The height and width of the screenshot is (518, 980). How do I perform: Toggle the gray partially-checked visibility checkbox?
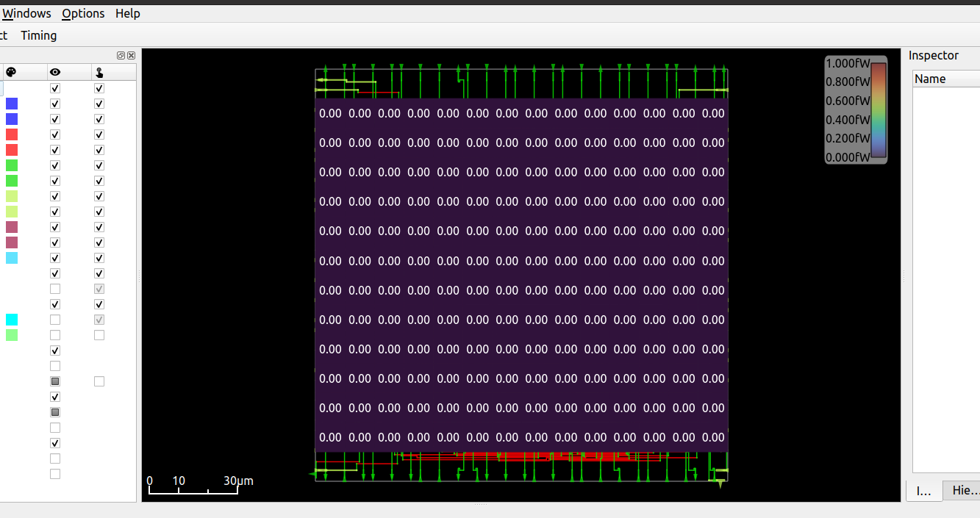(x=54, y=381)
